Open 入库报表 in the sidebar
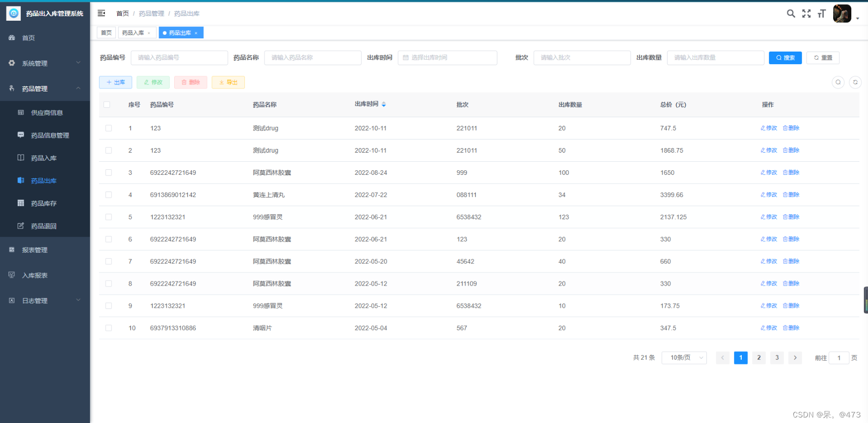Screen dimensions: 868x423 point(45,275)
